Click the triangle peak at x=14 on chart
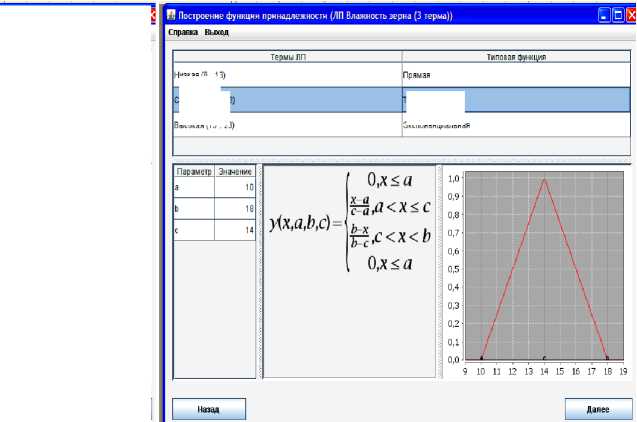 pos(544,179)
